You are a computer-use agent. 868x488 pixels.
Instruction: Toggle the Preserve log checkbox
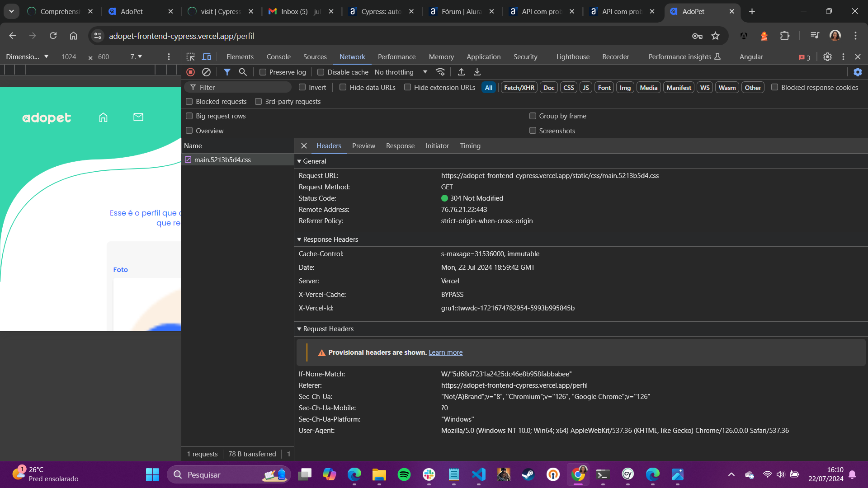pyautogui.click(x=263, y=72)
